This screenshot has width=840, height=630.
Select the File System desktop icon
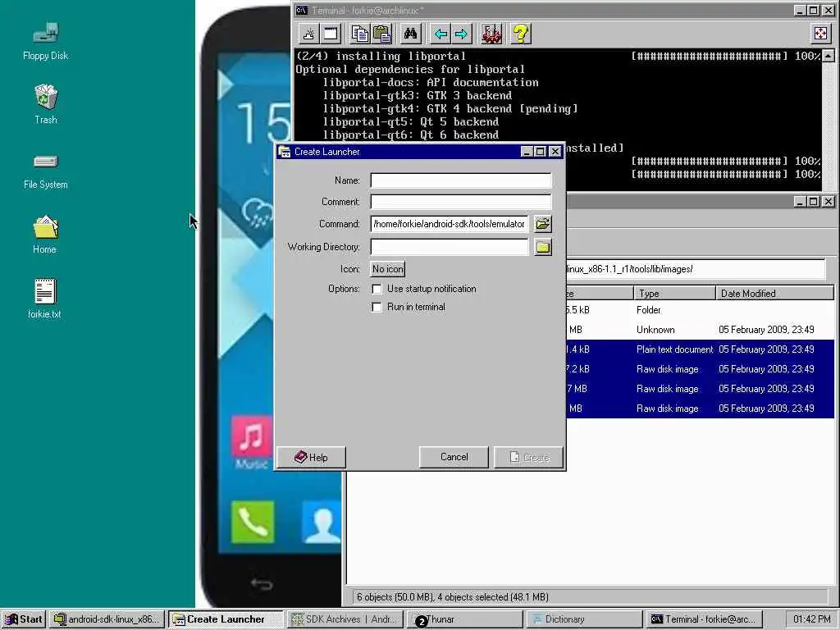46,171
